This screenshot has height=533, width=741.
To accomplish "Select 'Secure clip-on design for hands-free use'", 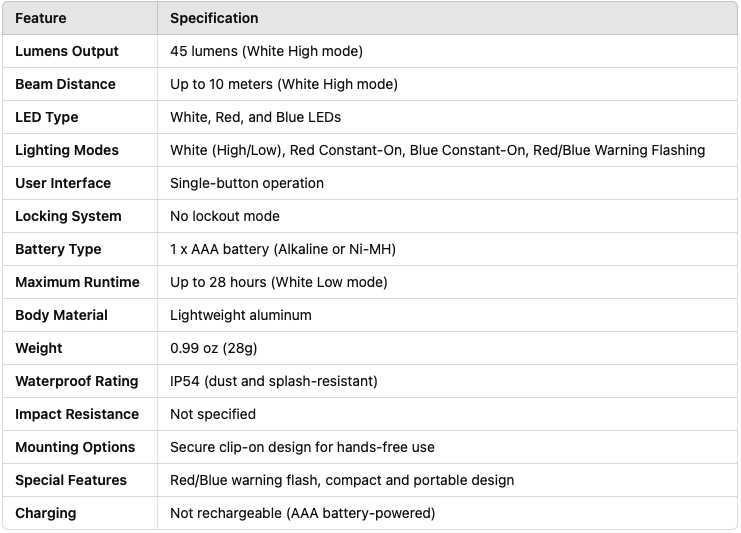I will point(302,447).
